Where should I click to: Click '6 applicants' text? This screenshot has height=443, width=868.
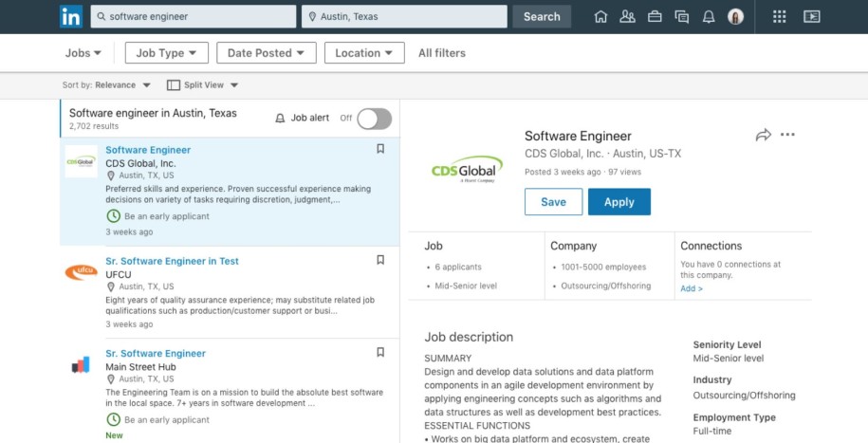(x=458, y=267)
